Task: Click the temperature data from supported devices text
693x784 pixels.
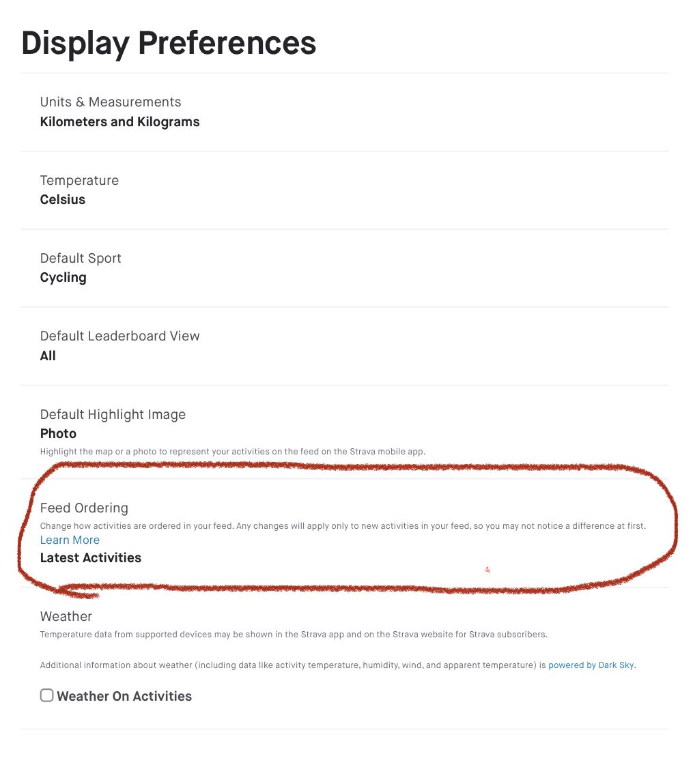Action: coord(294,634)
